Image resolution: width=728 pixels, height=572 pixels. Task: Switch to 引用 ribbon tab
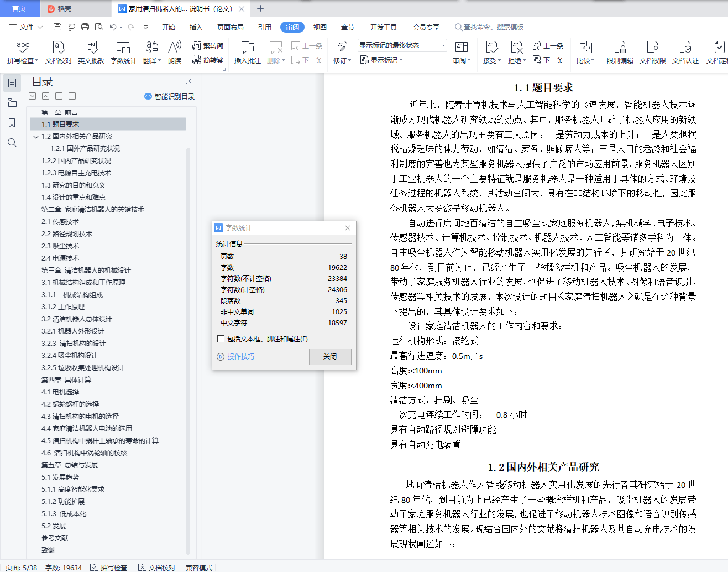pyautogui.click(x=265, y=27)
